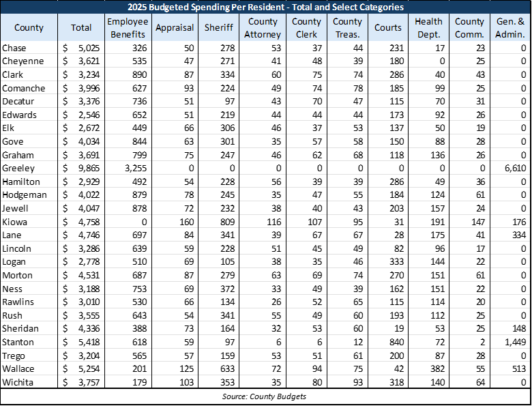Click the table title '2025 Budgeted Spending Per Resident'
Viewport: 532px width, 406px height.
pyautogui.click(x=266, y=8)
